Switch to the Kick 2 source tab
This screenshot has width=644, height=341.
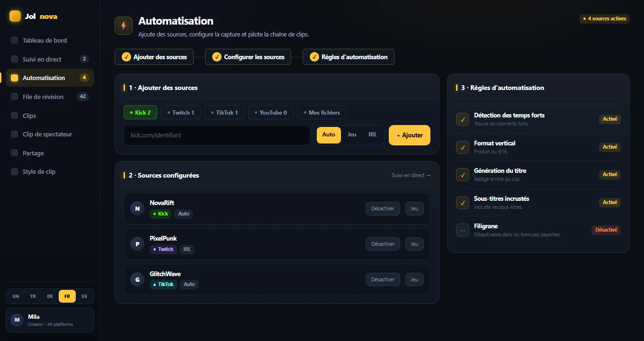click(x=140, y=112)
